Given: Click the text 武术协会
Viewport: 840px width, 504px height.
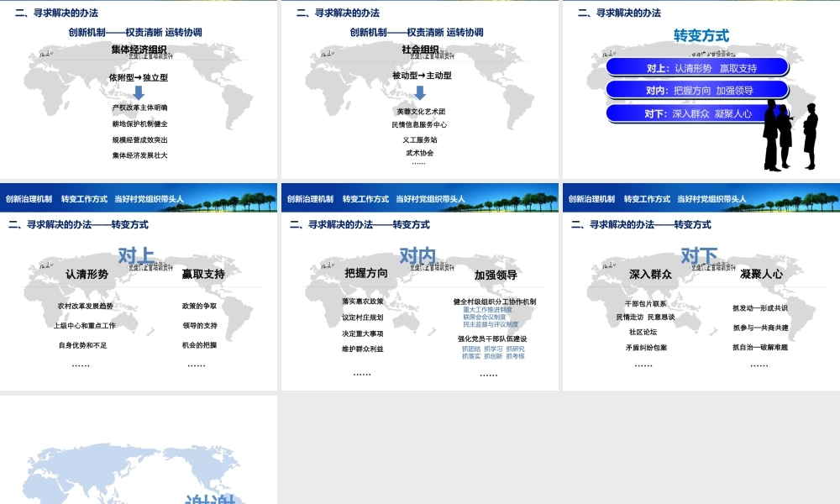Looking at the screenshot, I should pos(420,153).
